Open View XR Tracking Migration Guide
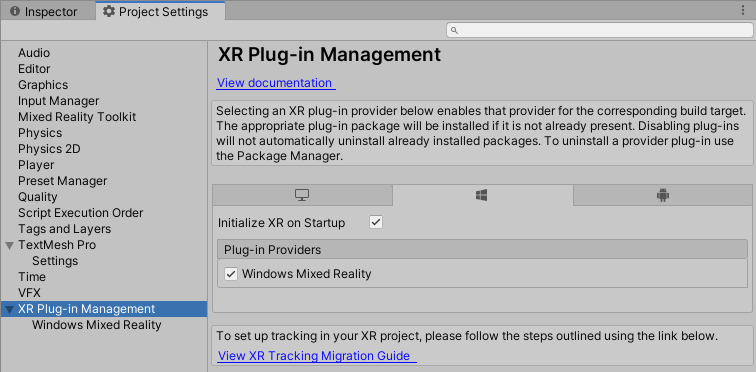Screen dimensions: 756x372 (315, 356)
